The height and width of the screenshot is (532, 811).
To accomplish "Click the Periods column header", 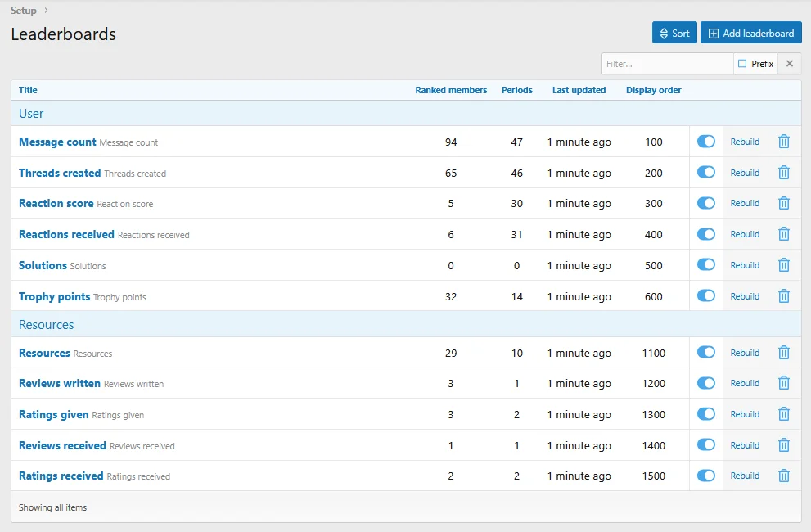I will (x=516, y=90).
